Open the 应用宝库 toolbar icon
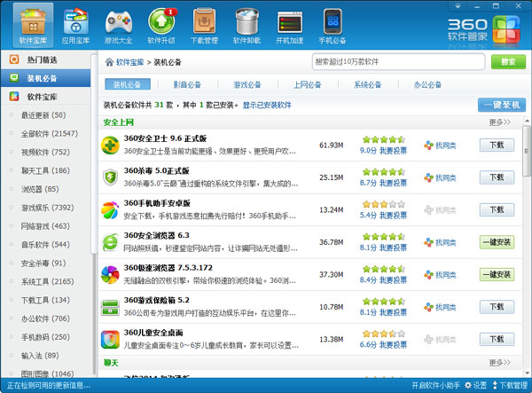 (x=75, y=26)
